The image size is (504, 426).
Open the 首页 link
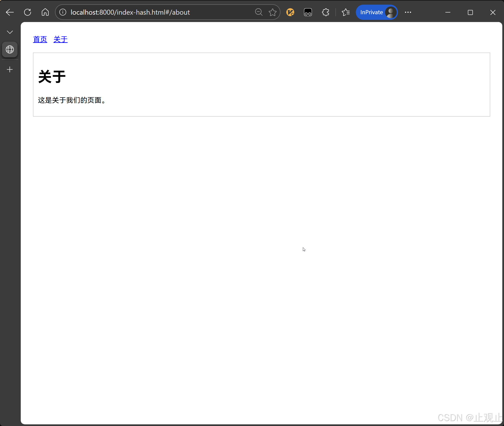coord(40,39)
